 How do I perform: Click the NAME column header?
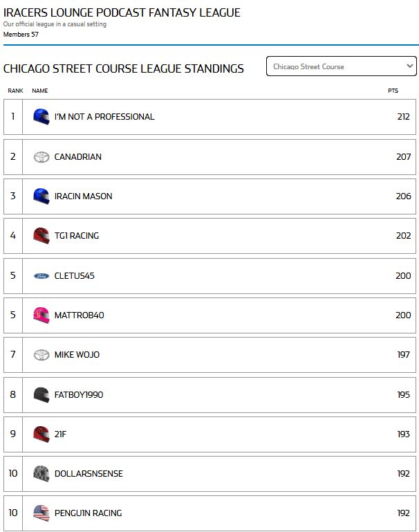(39, 91)
